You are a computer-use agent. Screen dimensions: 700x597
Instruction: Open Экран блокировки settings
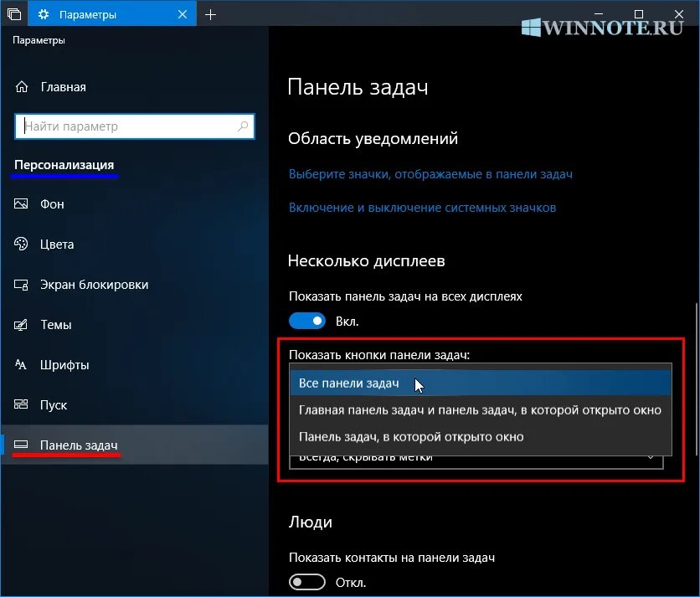(x=134, y=285)
